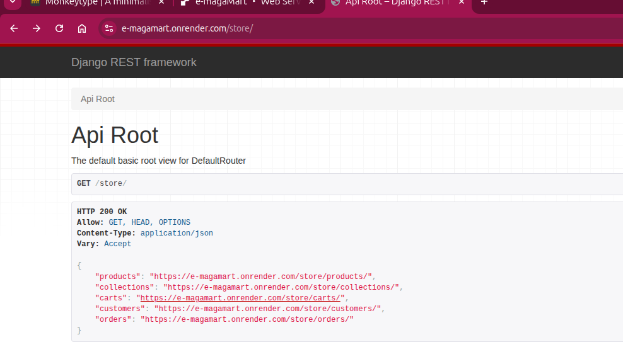The height and width of the screenshot is (364, 623).
Task: Click the HTTP 200 OK status line
Action: point(102,212)
